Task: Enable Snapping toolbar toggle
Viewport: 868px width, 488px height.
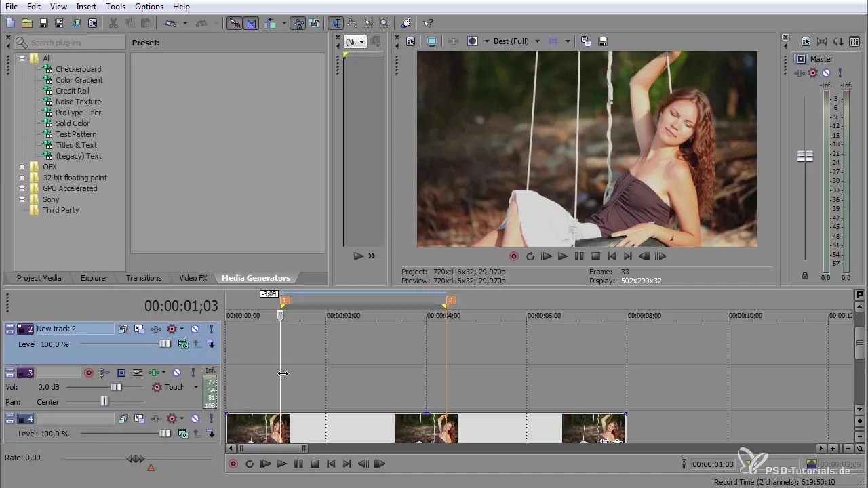Action: (234, 23)
